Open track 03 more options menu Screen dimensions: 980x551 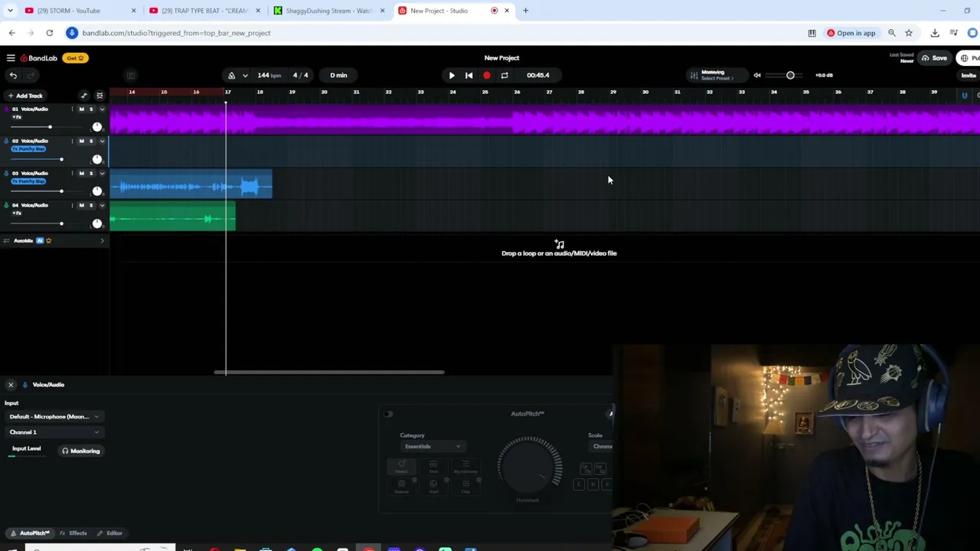(x=72, y=174)
